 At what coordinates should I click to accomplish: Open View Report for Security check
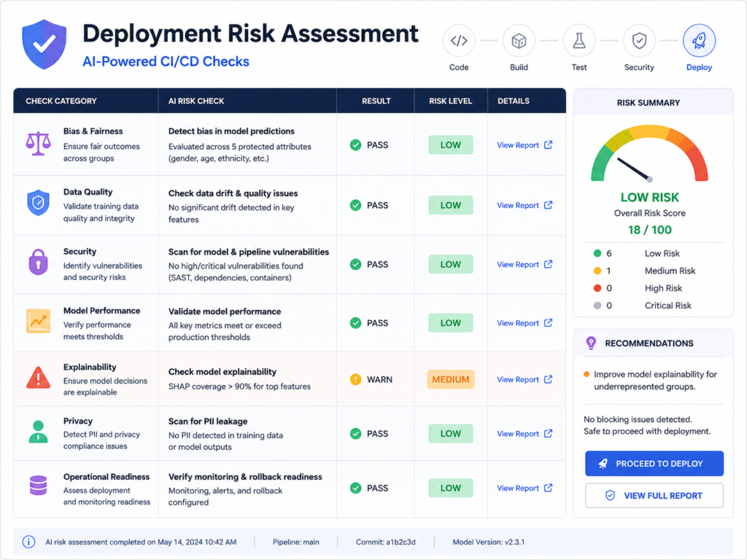point(525,264)
